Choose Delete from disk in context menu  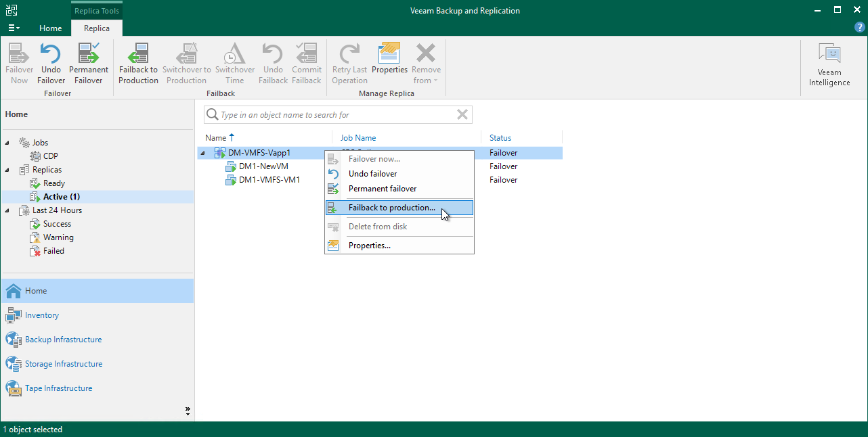click(399, 227)
